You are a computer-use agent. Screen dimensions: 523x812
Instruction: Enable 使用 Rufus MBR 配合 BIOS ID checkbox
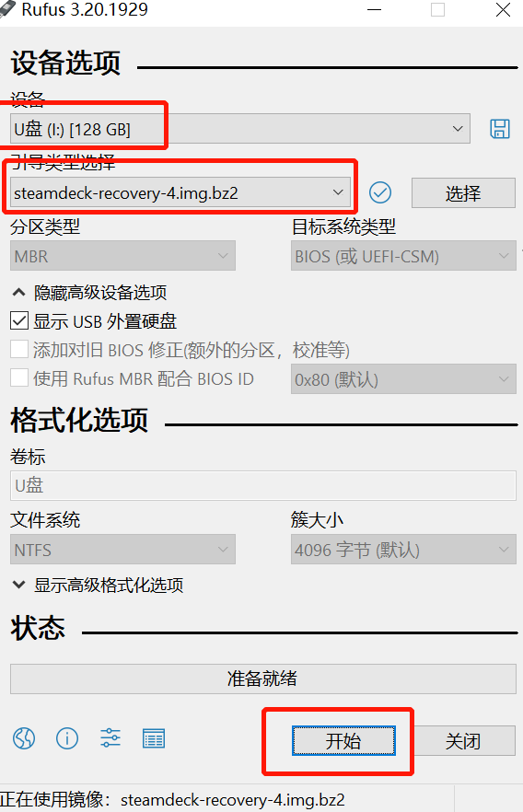(19, 378)
